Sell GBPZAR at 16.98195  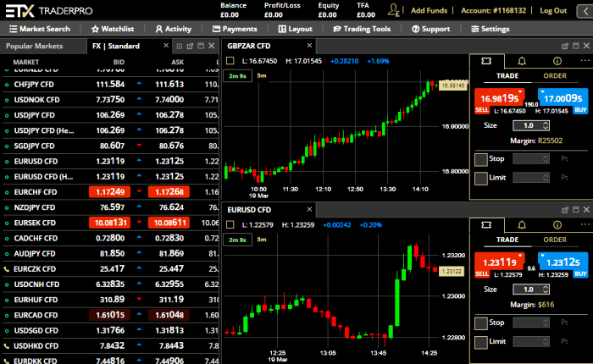pyautogui.click(x=499, y=100)
